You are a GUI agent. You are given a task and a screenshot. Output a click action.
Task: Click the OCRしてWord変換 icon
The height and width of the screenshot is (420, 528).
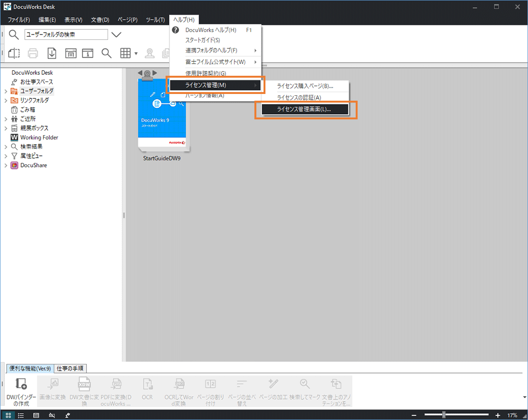pos(179,384)
